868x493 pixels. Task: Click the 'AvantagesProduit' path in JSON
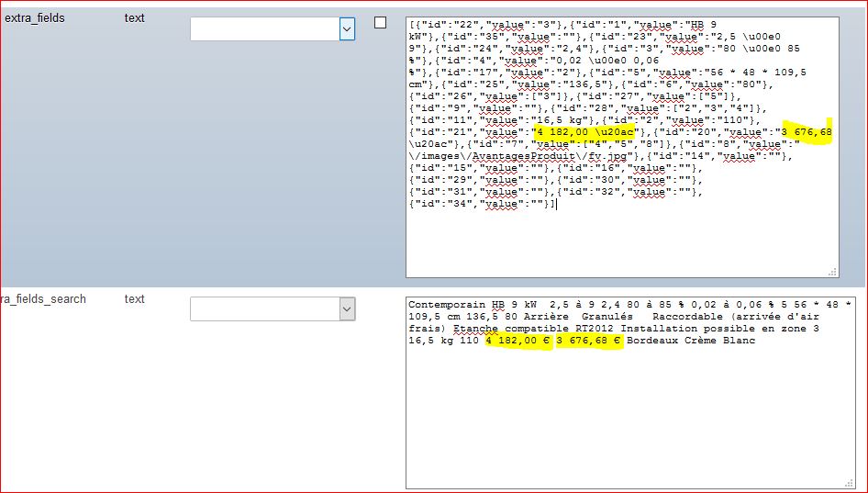coord(523,156)
